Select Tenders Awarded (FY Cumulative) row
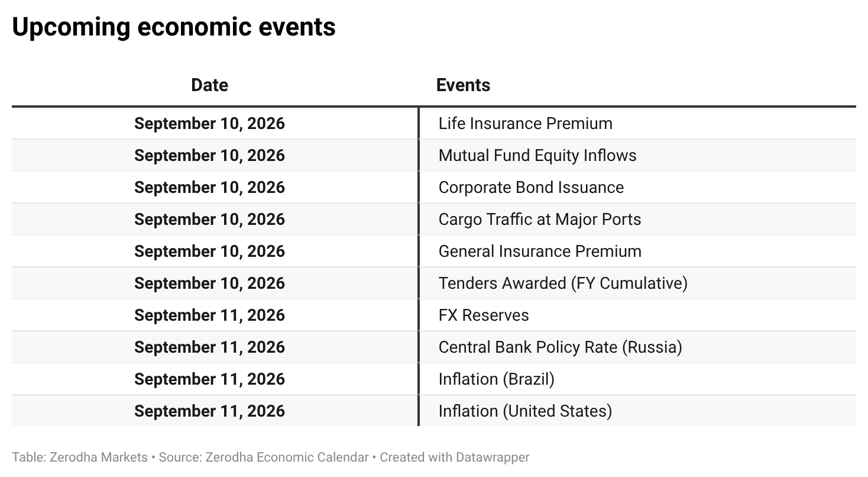The width and height of the screenshot is (868, 477). click(434, 283)
